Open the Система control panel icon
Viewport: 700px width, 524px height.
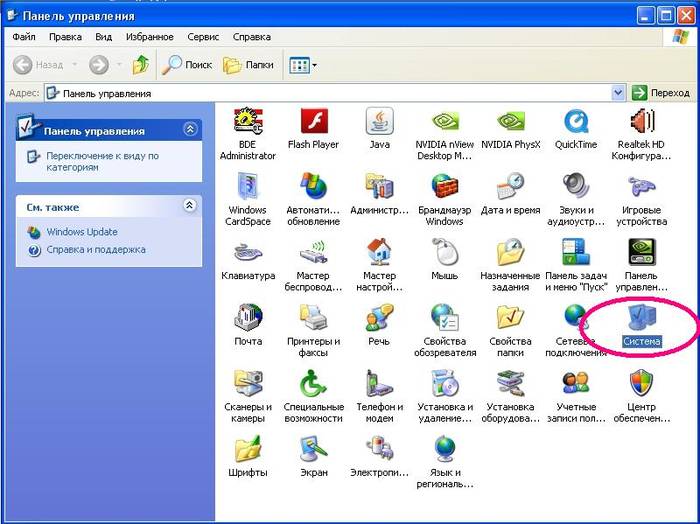point(641,320)
